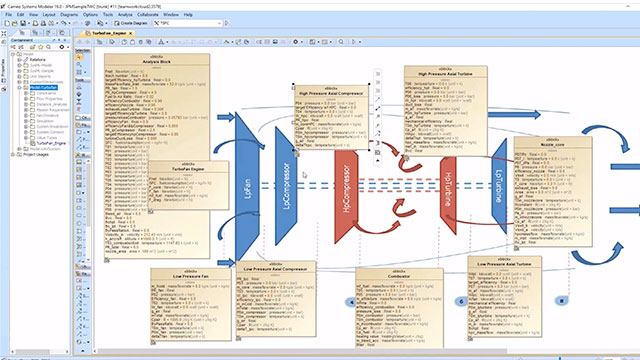Click the Save project icon in toolbar
This screenshot has width=640, height=360.
pyautogui.click(x=23, y=23)
